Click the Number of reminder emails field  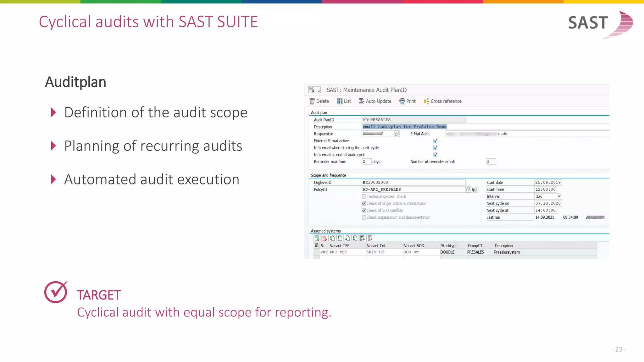491,162
